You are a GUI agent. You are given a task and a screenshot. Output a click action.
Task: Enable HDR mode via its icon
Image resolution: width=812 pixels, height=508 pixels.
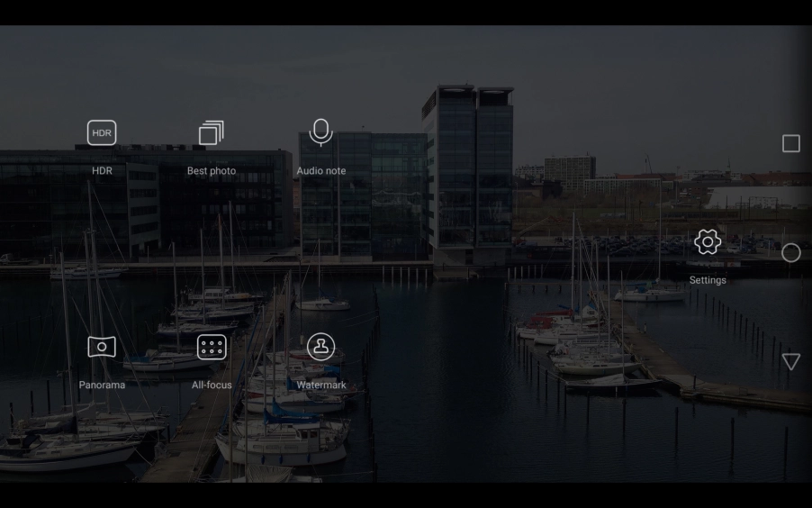pyautogui.click(x=102, y=133)
